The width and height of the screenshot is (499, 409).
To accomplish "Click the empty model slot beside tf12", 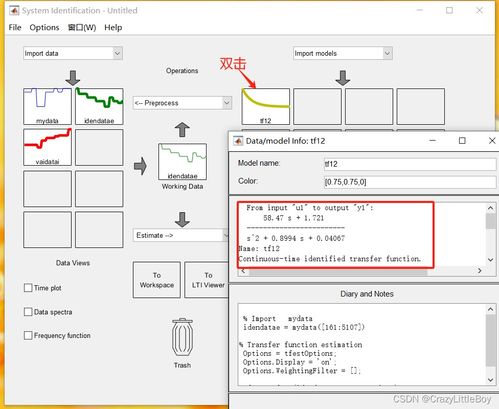I will click(x=317, y=106).
